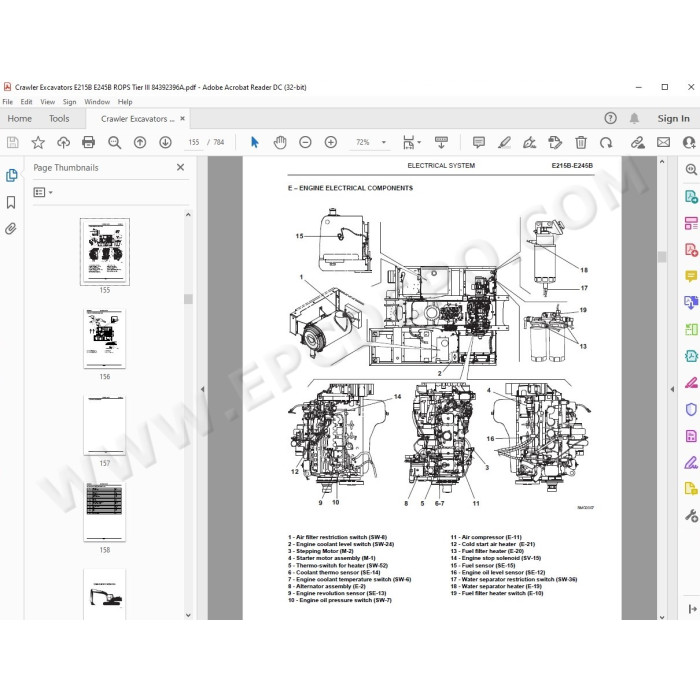
Task: Click the thumbnail panel scroll up arrow
Action: click(188, 215)
